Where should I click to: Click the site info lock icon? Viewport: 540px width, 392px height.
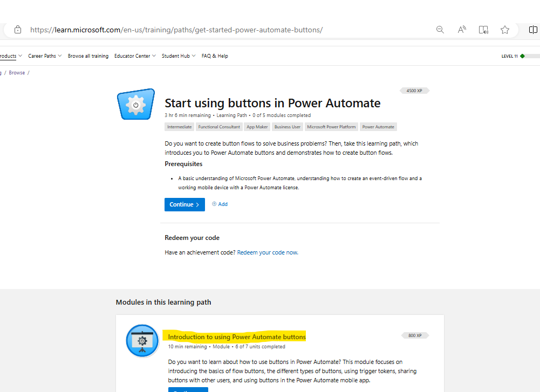[18, 30]
